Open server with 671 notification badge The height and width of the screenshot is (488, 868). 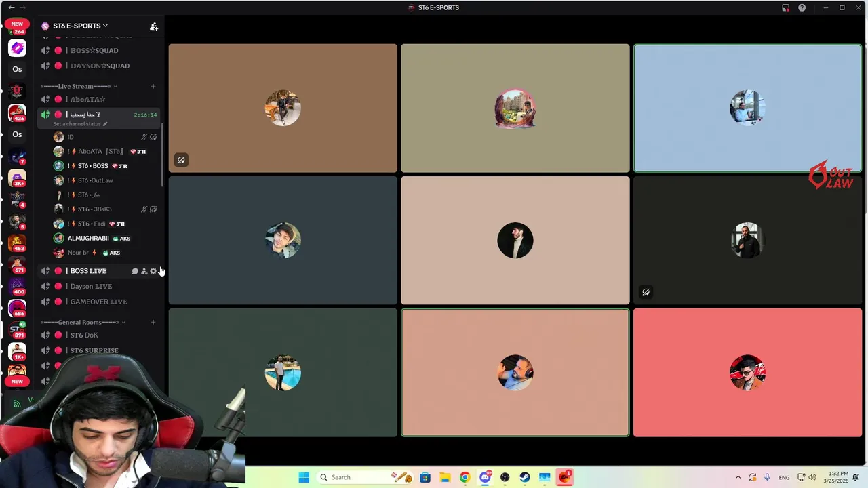17,265
